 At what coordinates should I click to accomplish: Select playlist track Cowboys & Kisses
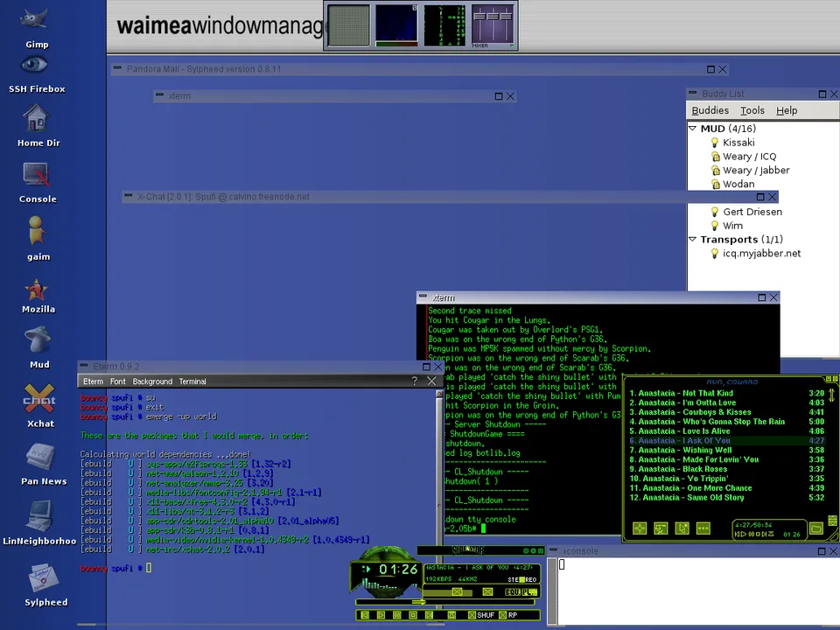[x=727, y=412]
